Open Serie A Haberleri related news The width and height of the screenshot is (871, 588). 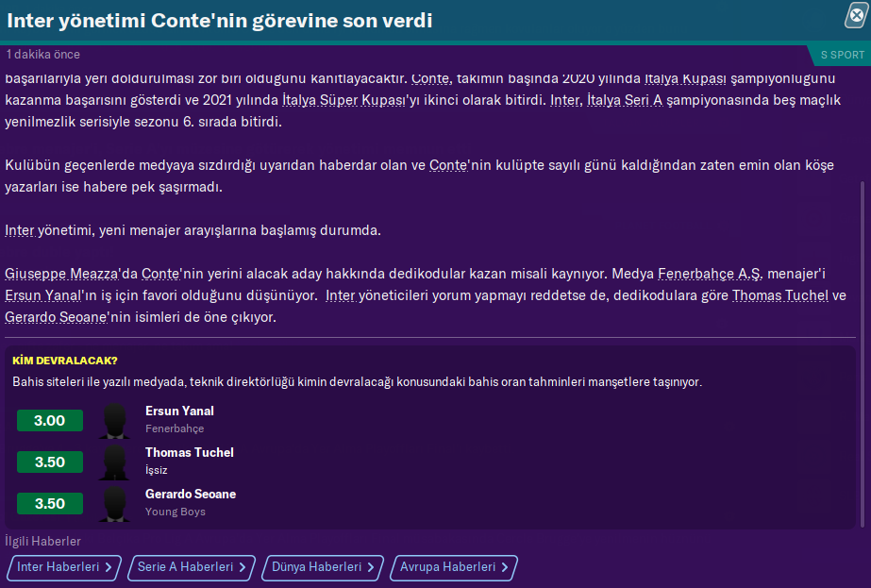192,567
